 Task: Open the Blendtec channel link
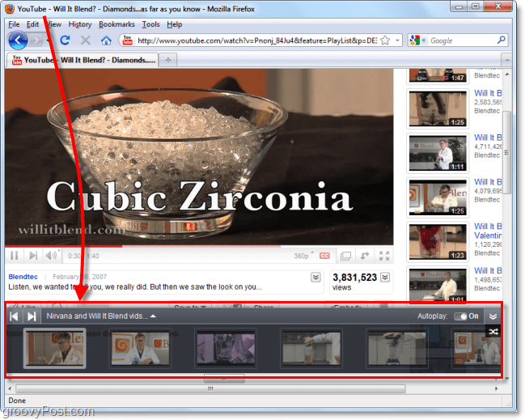(x=23, y=277)
